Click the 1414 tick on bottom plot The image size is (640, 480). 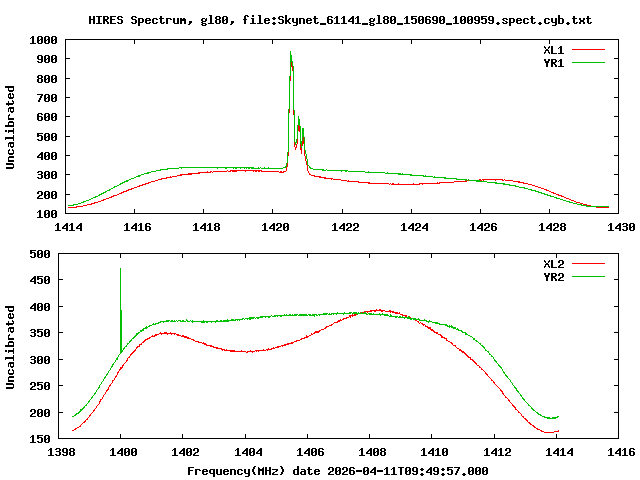click(559, 452)
